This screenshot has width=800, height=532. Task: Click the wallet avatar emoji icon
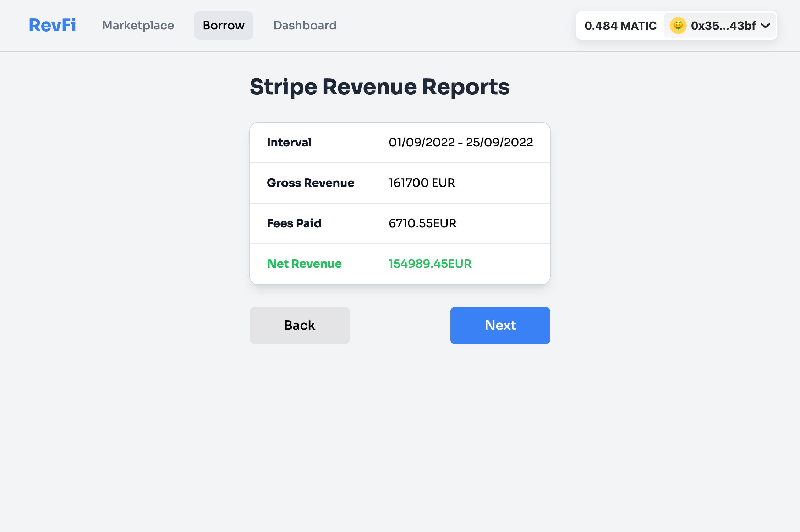tap(678, 26)
